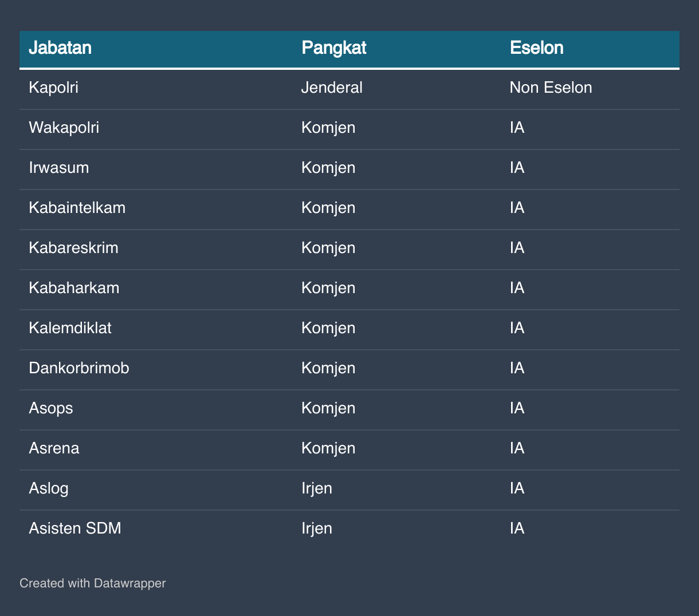Select the Non Eselon cell
The height and width of the screenshot is (616, 699).
[551, 88]
